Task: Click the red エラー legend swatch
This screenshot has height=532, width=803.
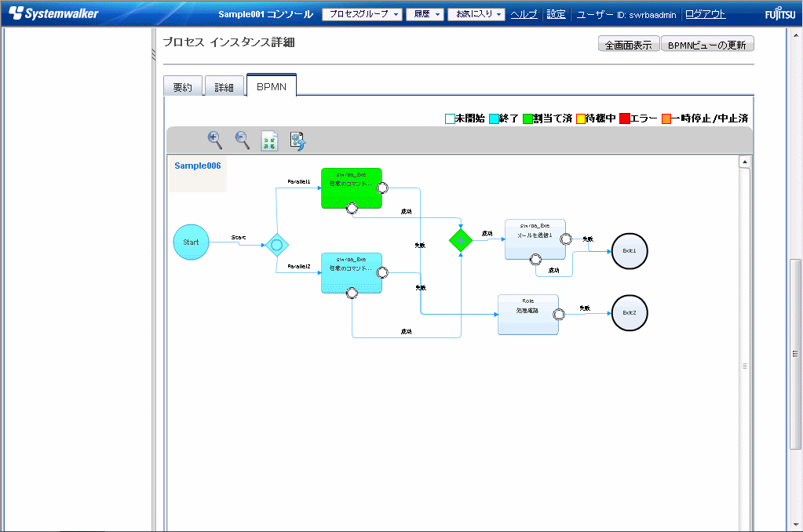Action: pyautogui.click(x=624, y=118)
